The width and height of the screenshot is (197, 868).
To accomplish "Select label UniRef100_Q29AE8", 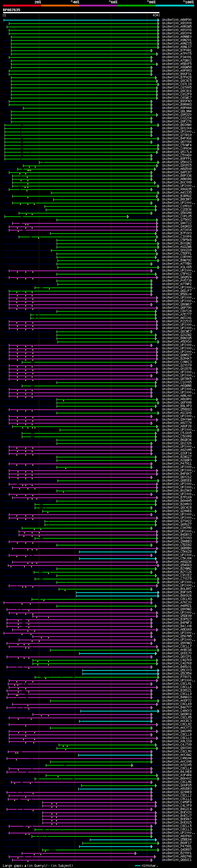I will [x=177, y=792].
